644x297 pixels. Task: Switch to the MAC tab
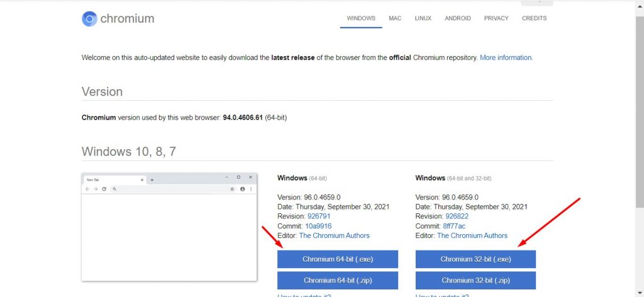395,18
